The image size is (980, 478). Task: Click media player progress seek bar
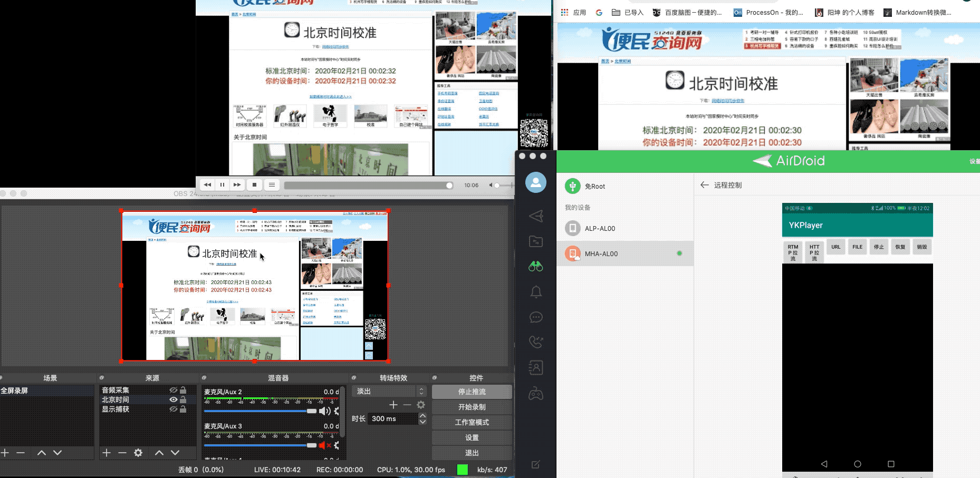point(368,185)
